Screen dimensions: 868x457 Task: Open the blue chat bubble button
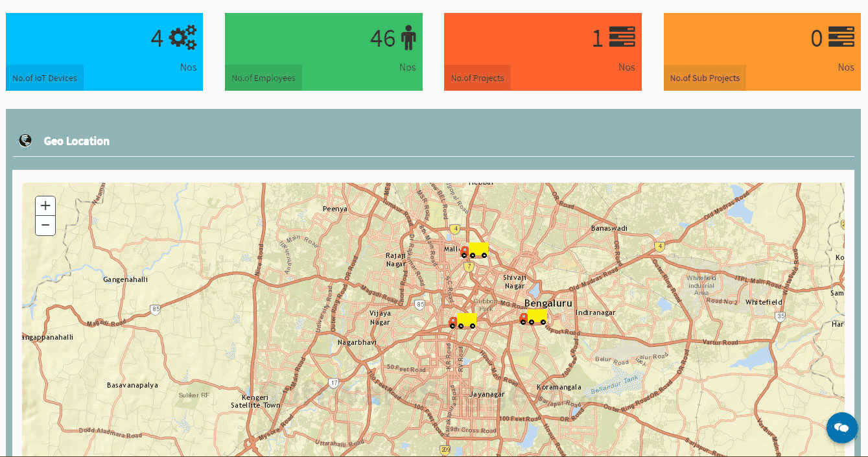coord(842,428)
